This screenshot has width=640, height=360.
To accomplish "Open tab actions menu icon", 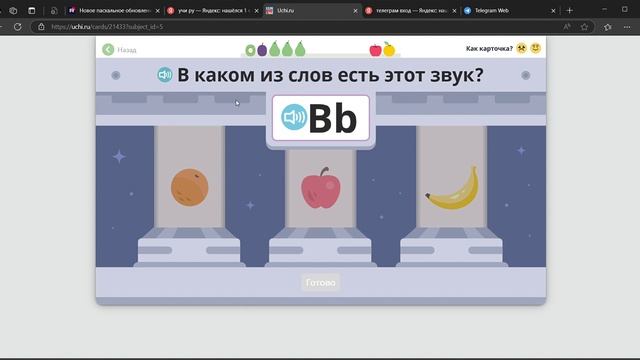I will pyautogui.click(x=32, y=11).
